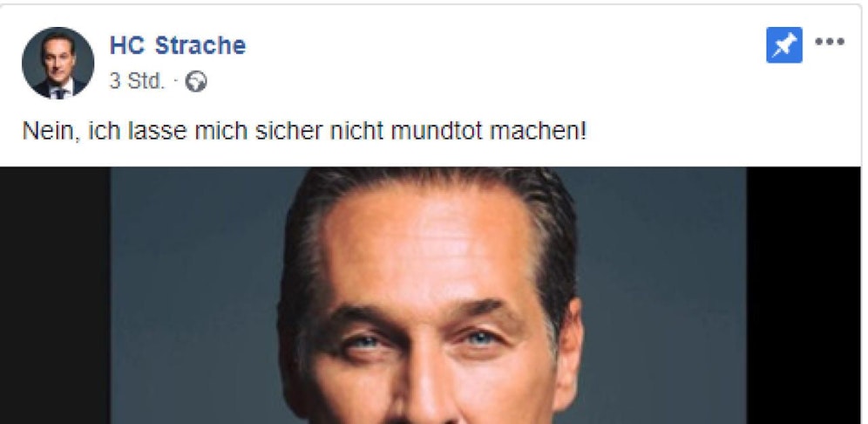Viewport: 868px width, 424px height.
Task: Unpin the post using the pin badge
Action: [x=783, y=44]
